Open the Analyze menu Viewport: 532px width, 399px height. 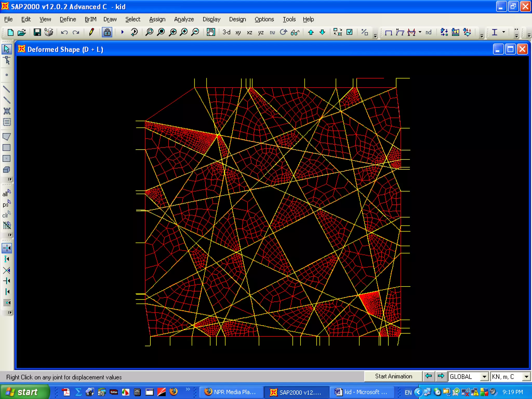(184, 19)
